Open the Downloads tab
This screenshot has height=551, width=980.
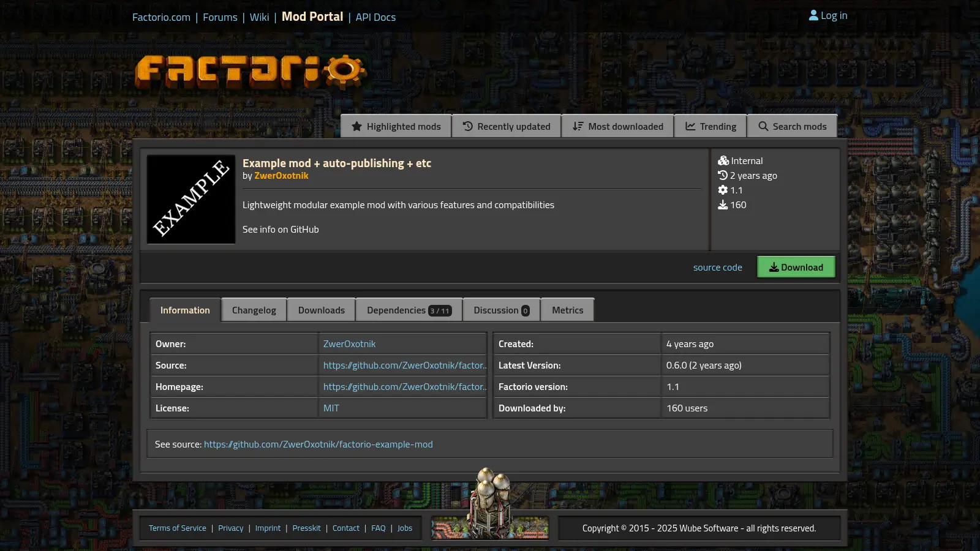coord(322,310)
